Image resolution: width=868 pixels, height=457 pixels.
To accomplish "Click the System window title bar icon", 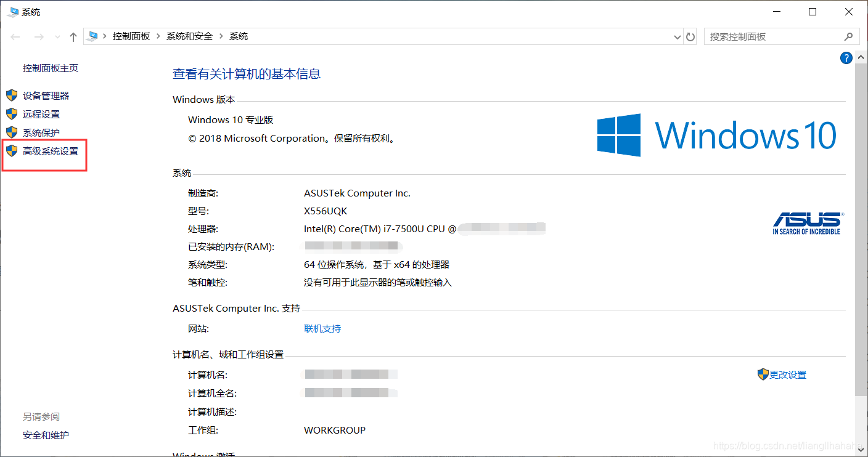I will coord(12,12).
